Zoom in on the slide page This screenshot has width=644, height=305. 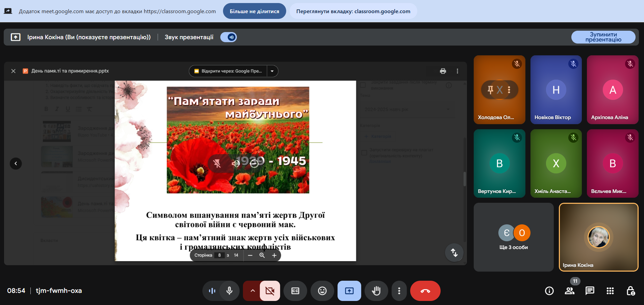click(274, 255)
